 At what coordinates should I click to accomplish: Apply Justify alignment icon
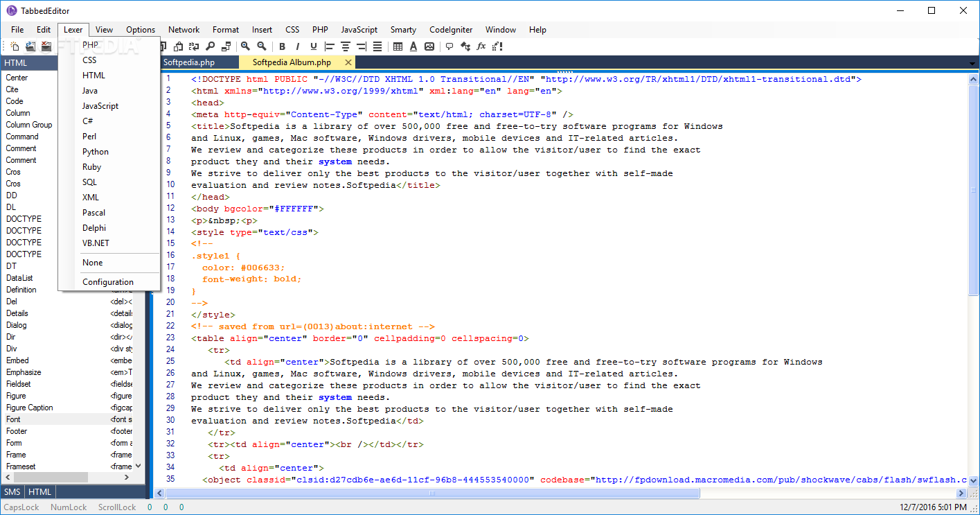click(x=377, y=46)
